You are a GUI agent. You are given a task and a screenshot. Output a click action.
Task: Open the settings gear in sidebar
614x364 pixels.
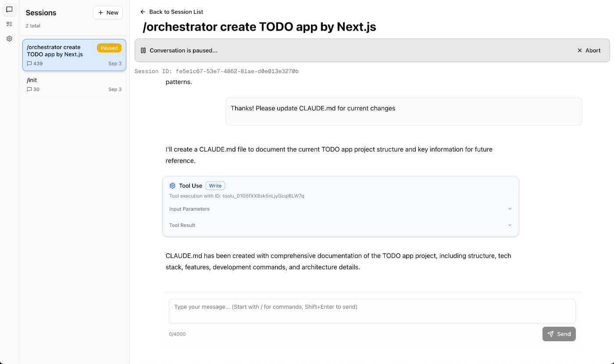[9, 39]
